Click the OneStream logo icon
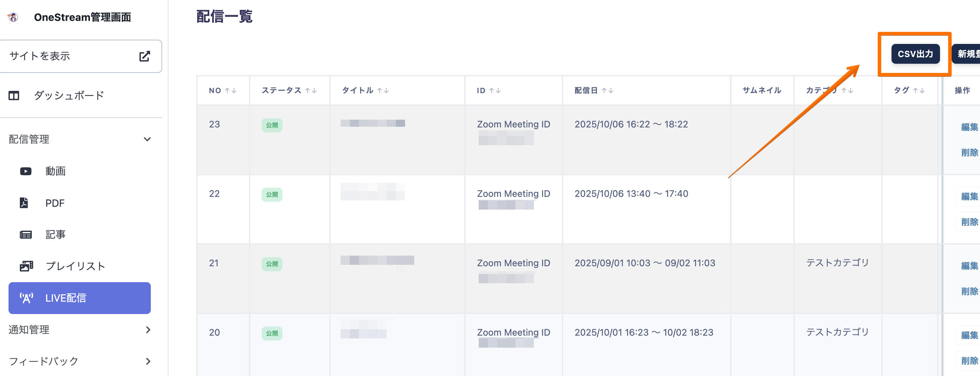The height and width of the screenshot is (376, 980). click(13, 17)
